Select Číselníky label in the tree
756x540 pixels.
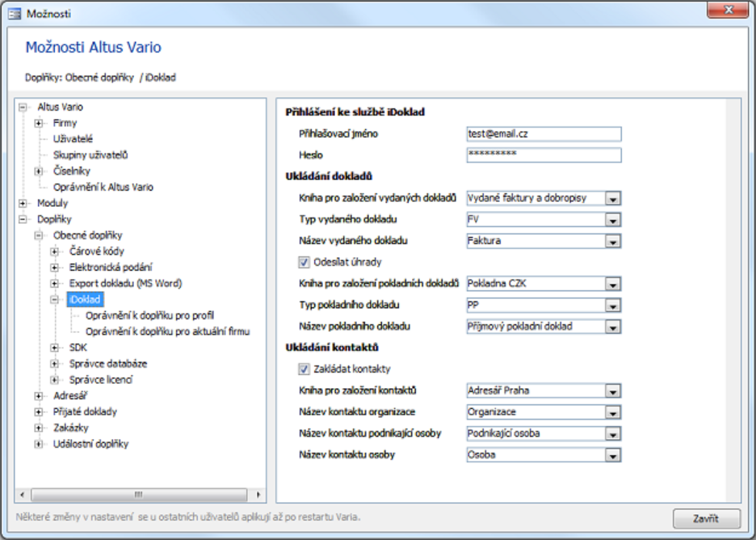click(71, 171)
